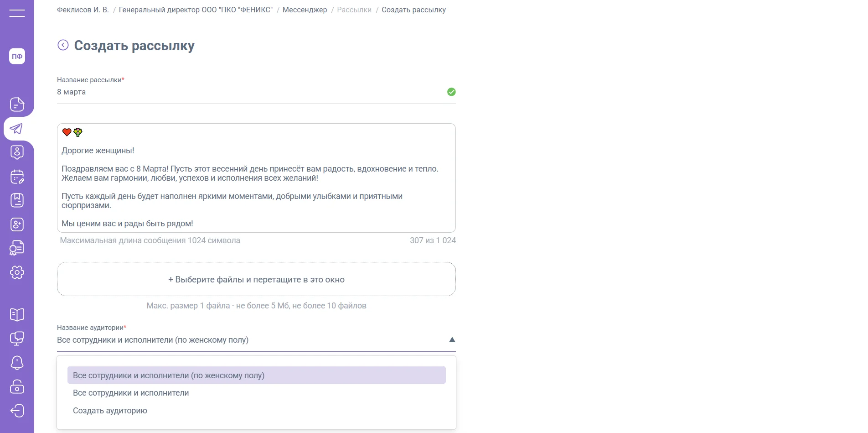This screenshot has height=433, width=868.
Task: Open 'Мессенджер' in the breadcrumb
Action: coord(305,10)
